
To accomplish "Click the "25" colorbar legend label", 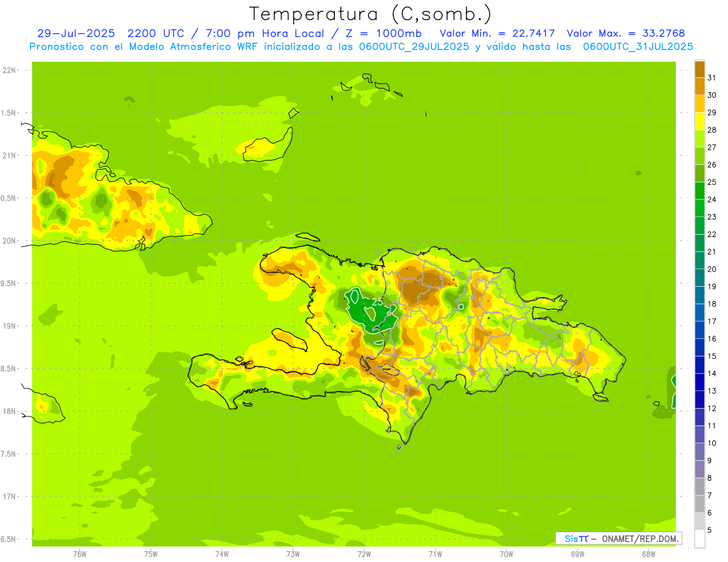I will [x=712, y=182].
